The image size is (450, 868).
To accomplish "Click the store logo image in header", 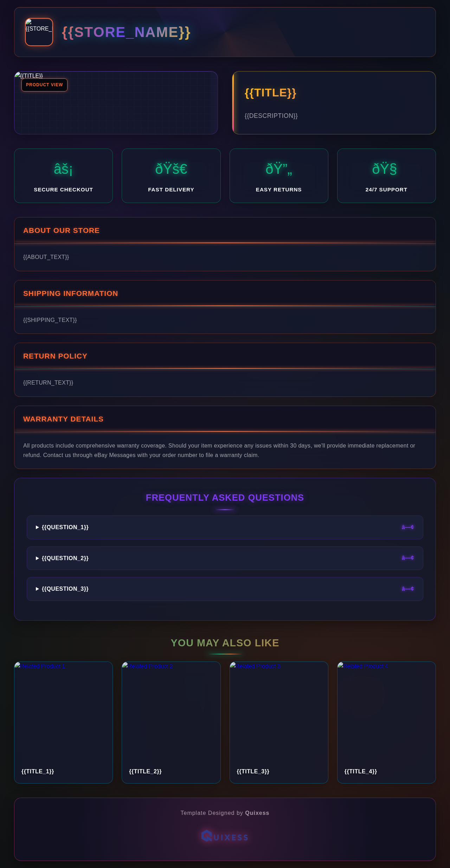I will pyautogui.click(x=39, y=32).
